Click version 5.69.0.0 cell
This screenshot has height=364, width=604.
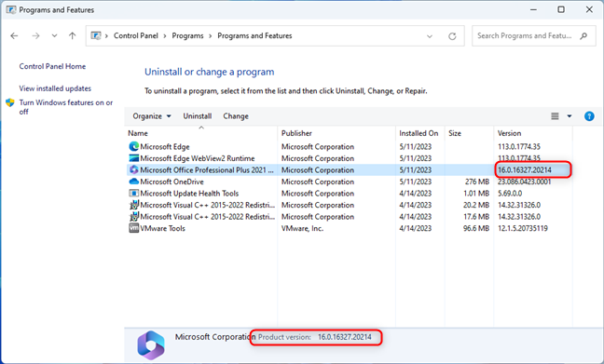[x=510, y=193]
